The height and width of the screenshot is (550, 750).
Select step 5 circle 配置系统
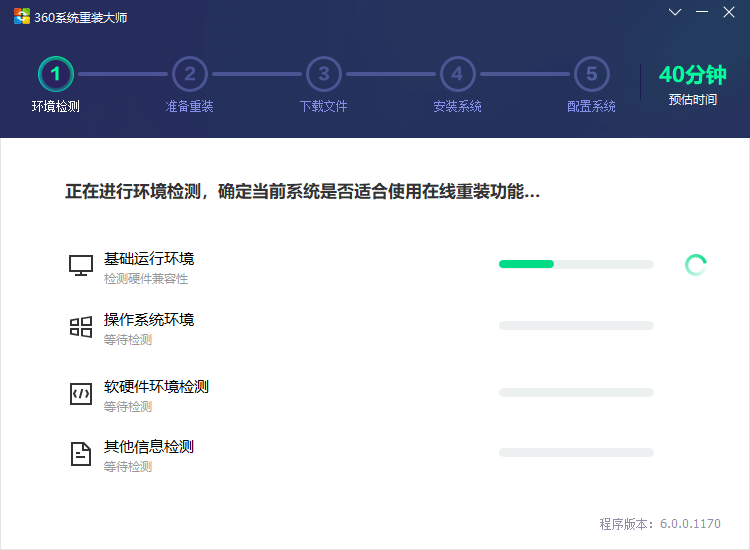(x=592, y=74)
